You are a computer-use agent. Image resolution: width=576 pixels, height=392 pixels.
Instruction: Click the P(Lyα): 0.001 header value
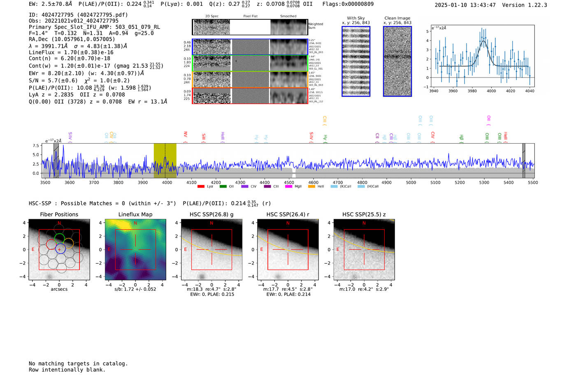(182, 4)
